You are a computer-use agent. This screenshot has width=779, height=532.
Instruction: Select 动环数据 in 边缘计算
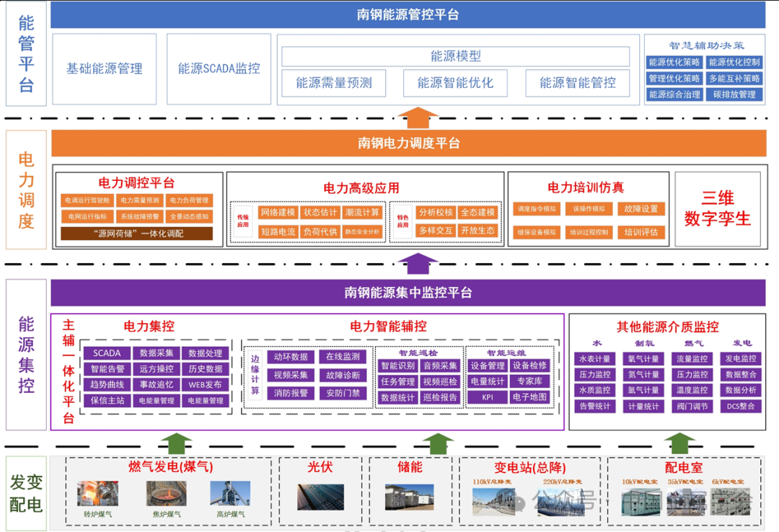(291, 357)
